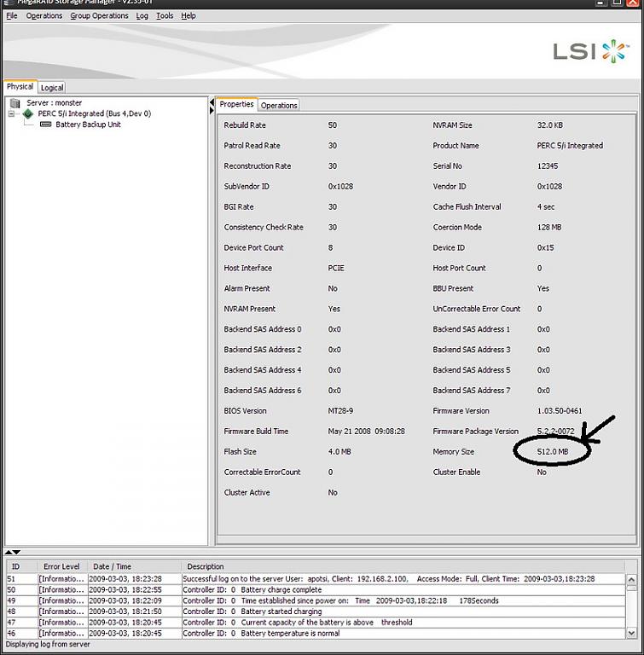
Task: Click the log panel down collapse arrow
Action: (16, 553)
